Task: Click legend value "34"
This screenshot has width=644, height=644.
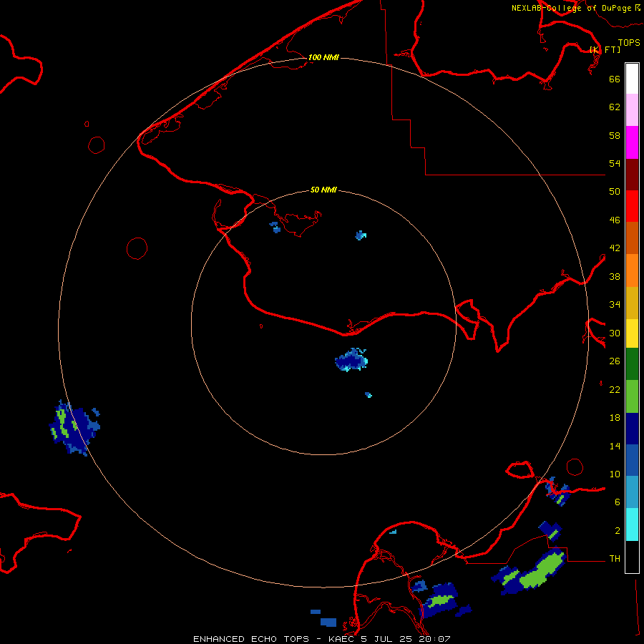Action: 615,305
